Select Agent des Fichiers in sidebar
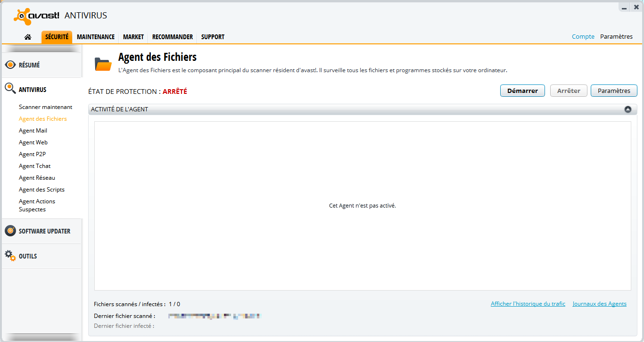 [x=43, y=119]
